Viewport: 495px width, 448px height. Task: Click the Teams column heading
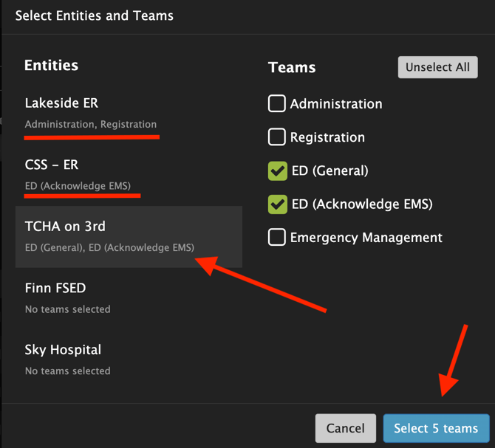(292, 67)
